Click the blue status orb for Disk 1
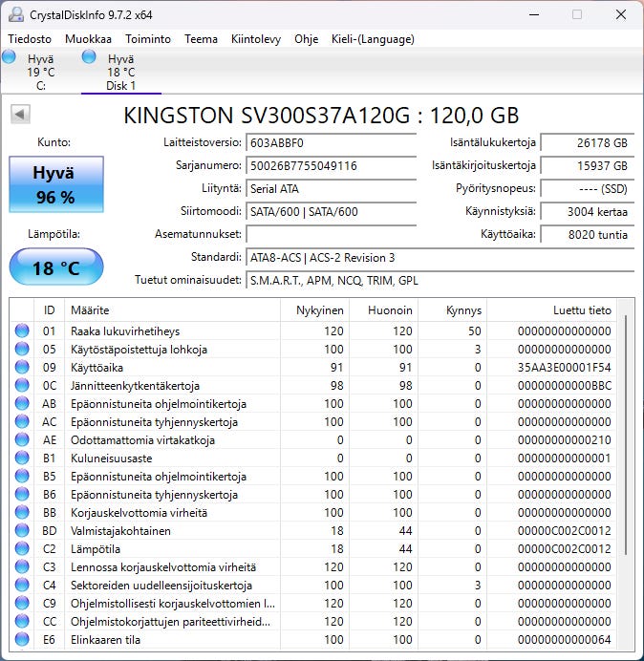The image size is (644, 661). pos(89,56)
